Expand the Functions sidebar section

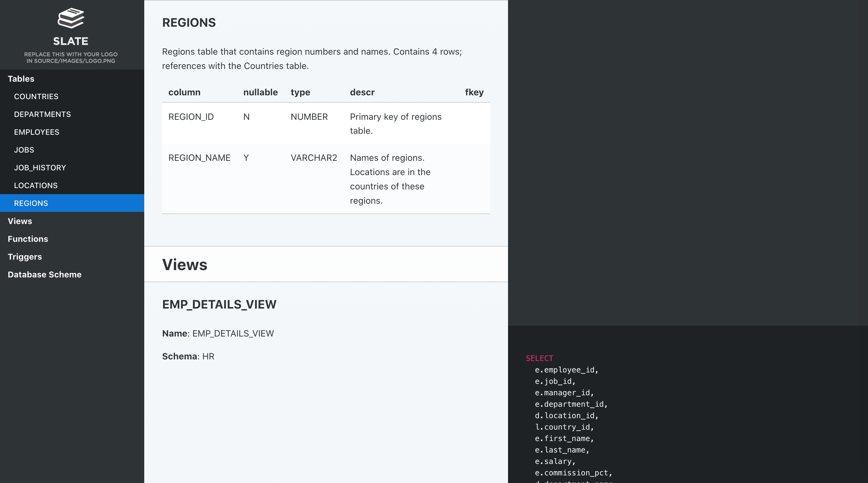28,239
